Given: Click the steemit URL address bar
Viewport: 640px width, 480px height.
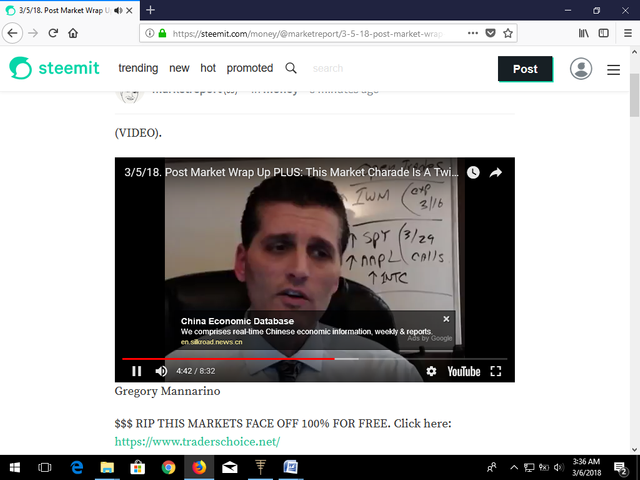Looking at the screenshot, I should [307, 33].
